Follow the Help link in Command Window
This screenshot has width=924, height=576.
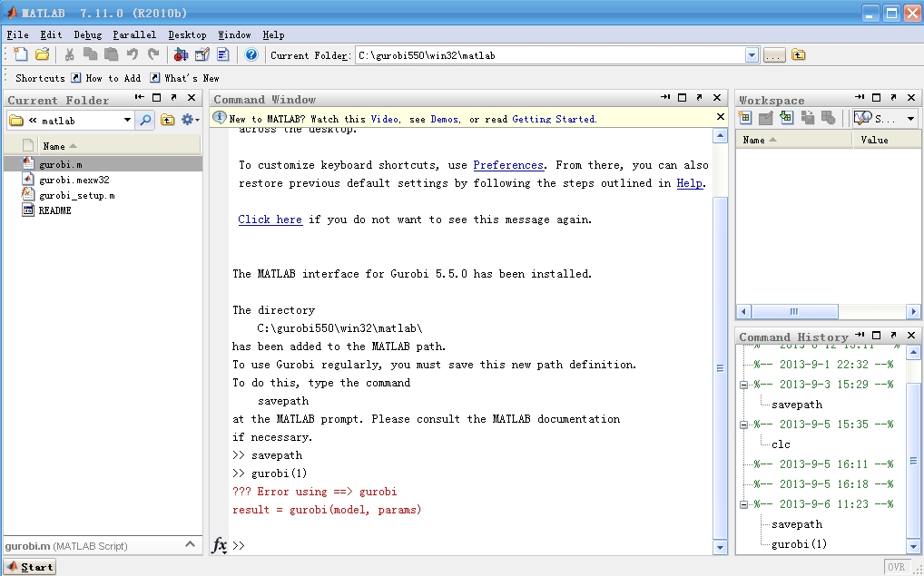pyautogui.click(x=689, y=183)
